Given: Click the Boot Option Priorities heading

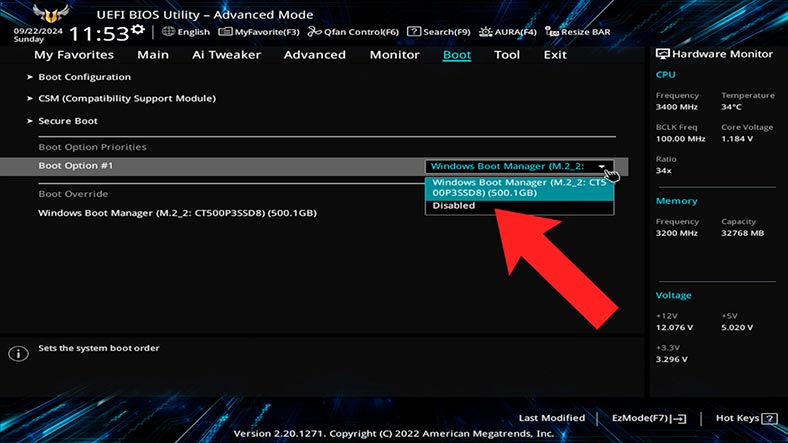Looking at the screenshot, I should click(92, 147).
